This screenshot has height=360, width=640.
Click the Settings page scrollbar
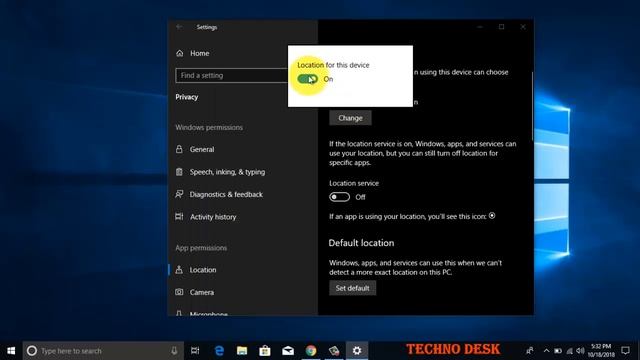click(x=532, y=107)
